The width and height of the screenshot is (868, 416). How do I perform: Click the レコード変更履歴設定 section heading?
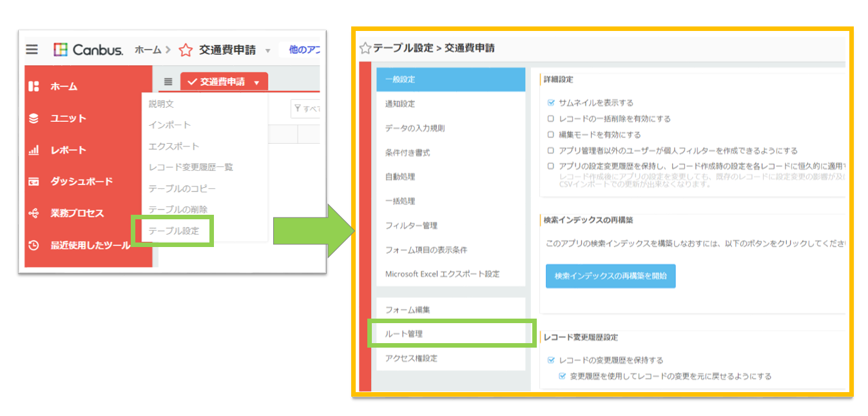pyautogui.click(x=581, y=337)
